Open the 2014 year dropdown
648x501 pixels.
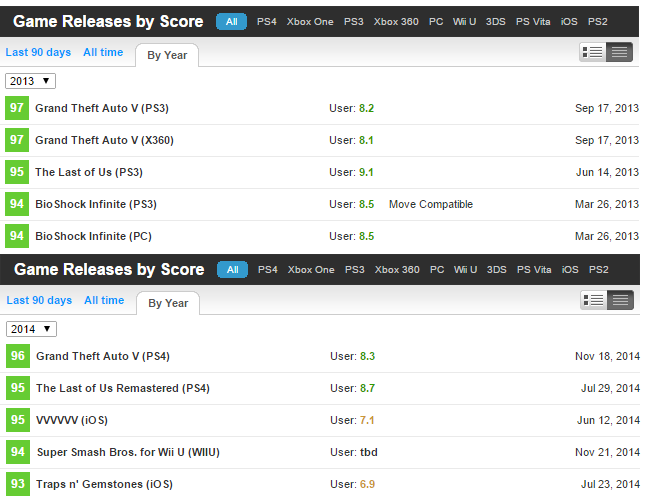coord(31,329)
